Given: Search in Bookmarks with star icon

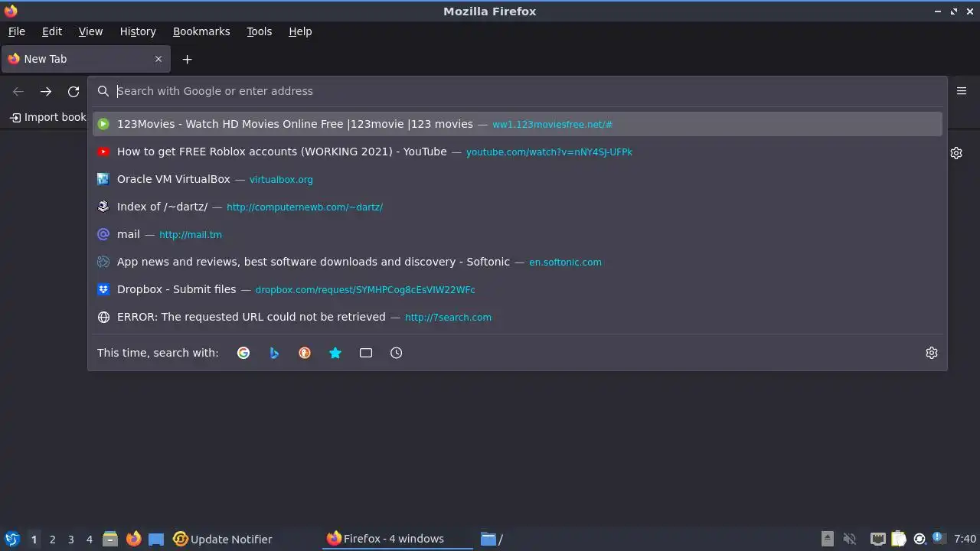Looking at the screenshot, I should tap(335, 353).
